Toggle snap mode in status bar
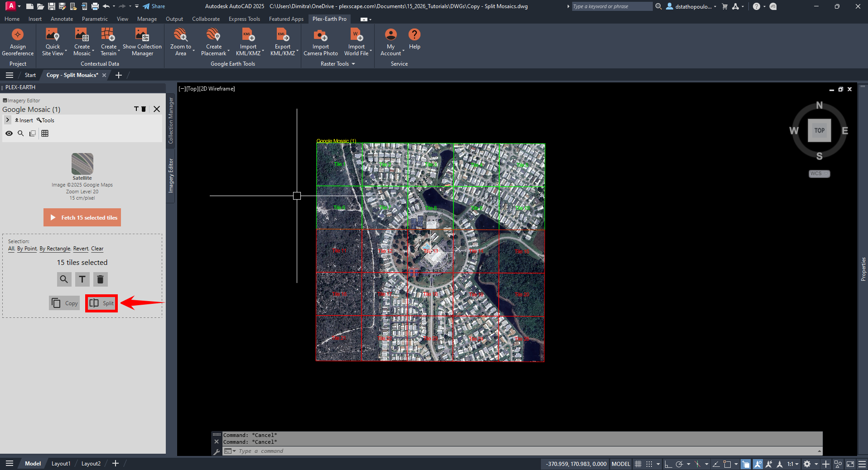868x470 pixels. [649, 464]
